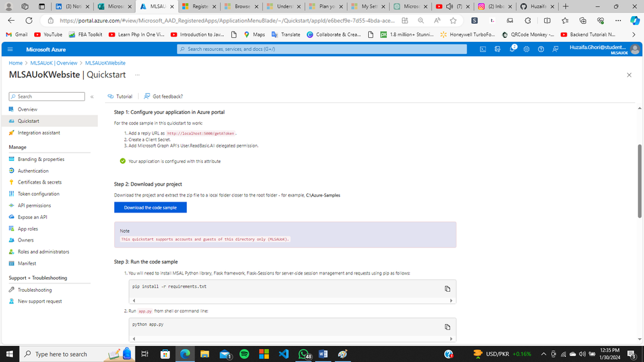Open the Translate bookmark
The width and height of the screenshot is (644, 362).
pyautogui.click(x=286, y=35)
